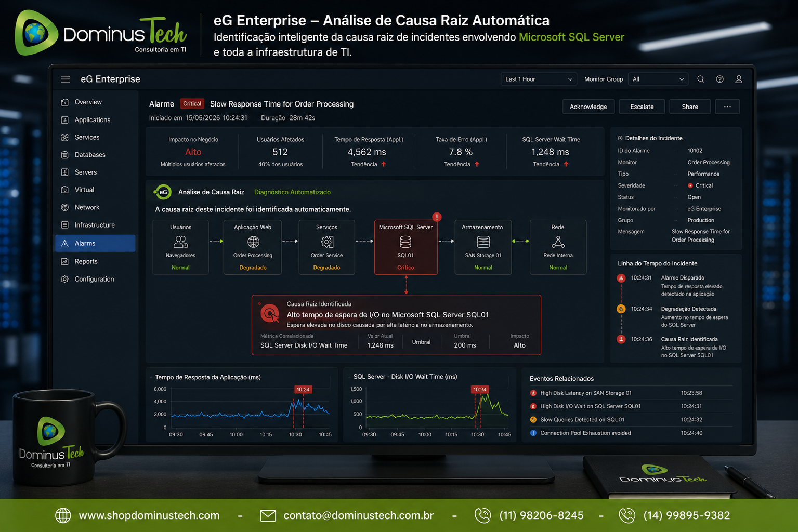Viewport: 798px width, 532px height.
Task: Click the search magnifier icon
Action: (x=701, y=79)
